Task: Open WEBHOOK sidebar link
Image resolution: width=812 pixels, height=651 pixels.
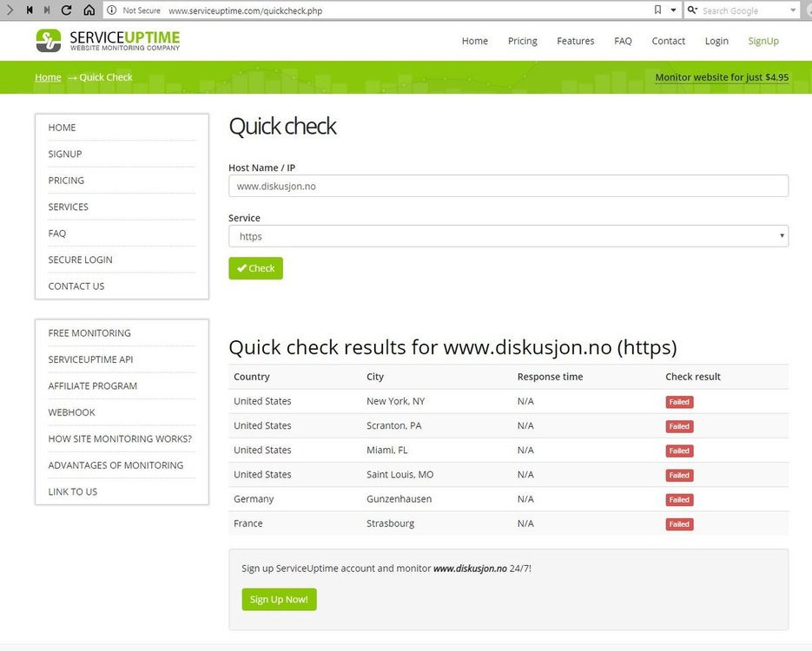Action: coord(71,412)
